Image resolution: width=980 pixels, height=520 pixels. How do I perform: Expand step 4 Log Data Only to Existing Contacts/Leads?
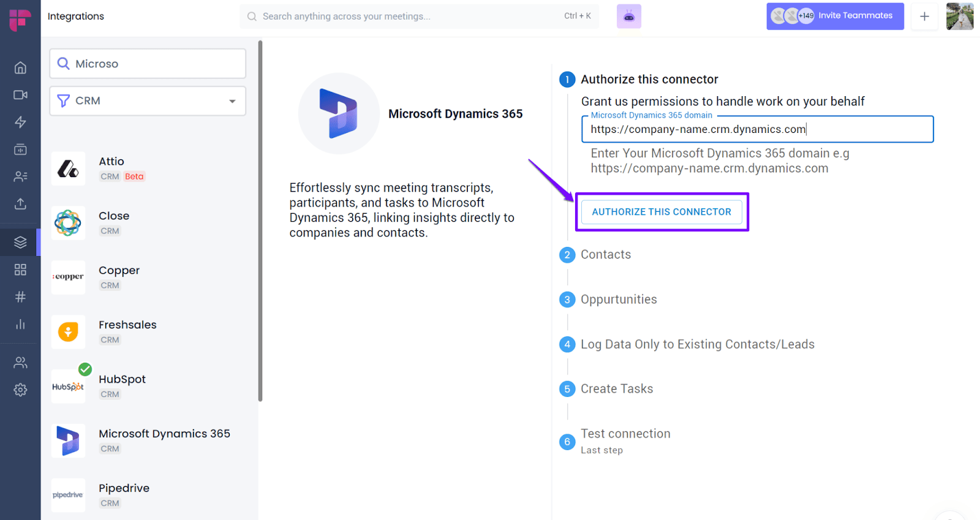click(x=687, y=344)
